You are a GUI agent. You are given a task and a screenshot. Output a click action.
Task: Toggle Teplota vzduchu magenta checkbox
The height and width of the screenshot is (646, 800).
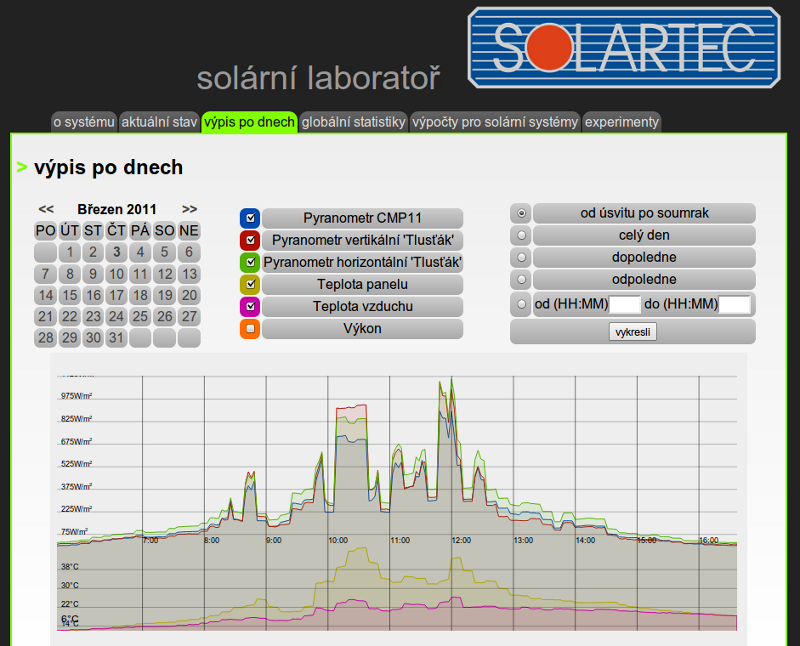[x=250, y=307]
